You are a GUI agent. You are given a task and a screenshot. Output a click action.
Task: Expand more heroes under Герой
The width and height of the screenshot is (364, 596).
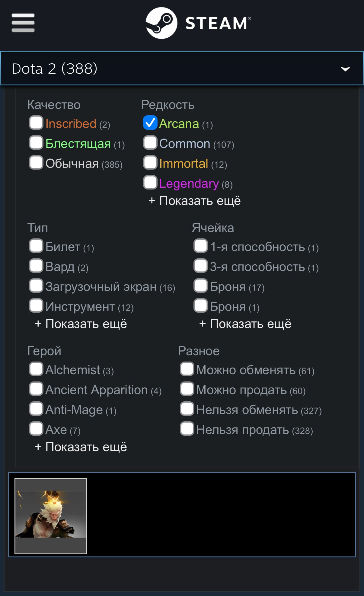tap(81, 447)
